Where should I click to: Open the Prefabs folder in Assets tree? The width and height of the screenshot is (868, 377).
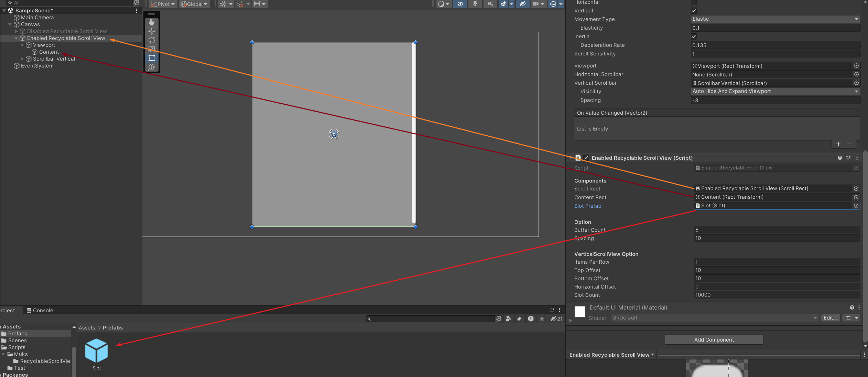coord(18,333)
